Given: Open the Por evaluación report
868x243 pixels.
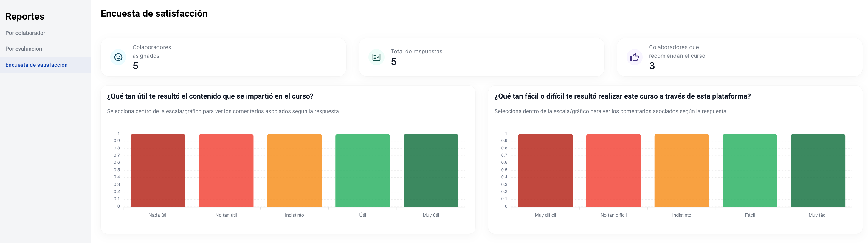Looking at the screenshot, I should [x=24, y=49].
